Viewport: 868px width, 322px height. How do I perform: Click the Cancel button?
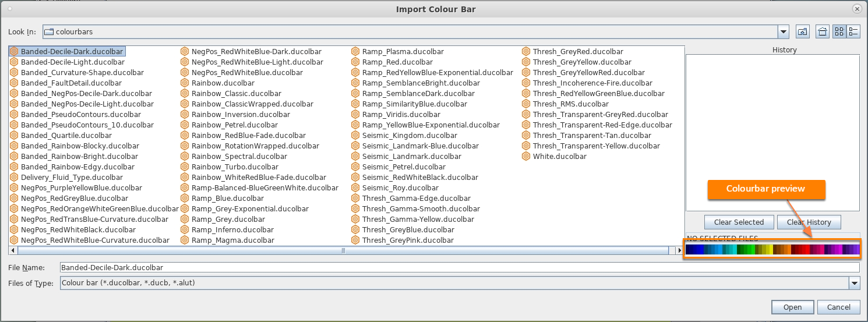(x=838, y=307)
